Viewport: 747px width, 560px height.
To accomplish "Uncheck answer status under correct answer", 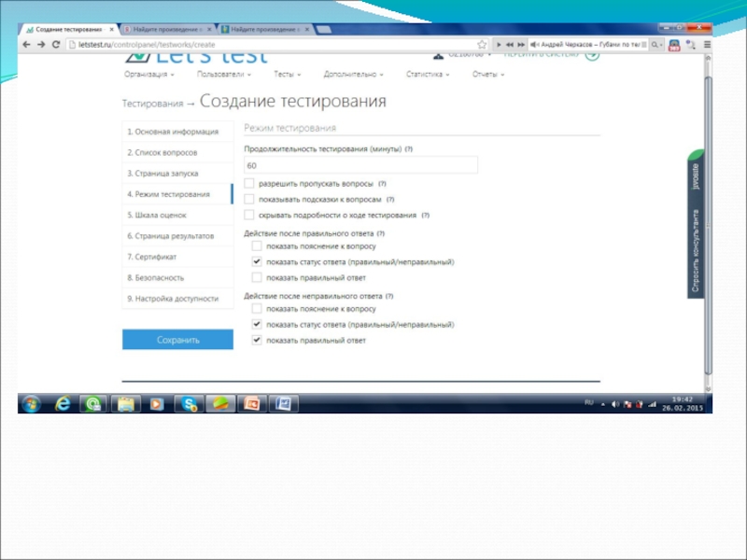I will [256, 262].
